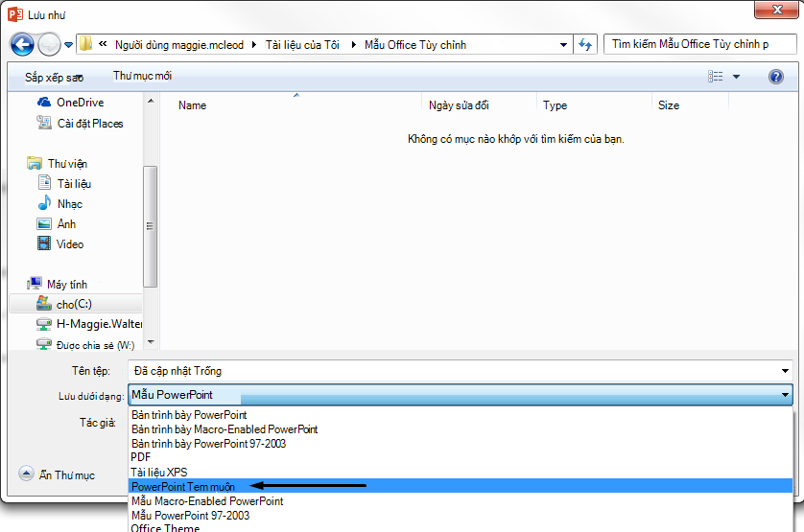The image size is (804, 532).
Task: Open the Sắp xếp sao menu
Action: pyautogui.click(x=54, y=78)
